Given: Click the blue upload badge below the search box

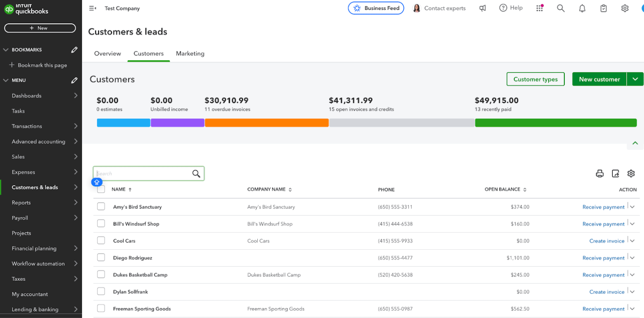Looking at the screenshot, I should (97, 182).
